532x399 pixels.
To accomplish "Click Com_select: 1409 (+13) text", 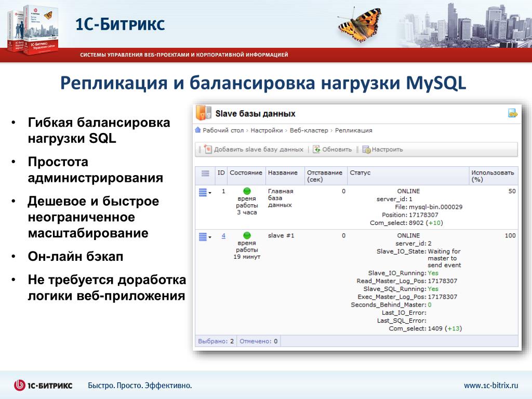I will (425, 328).
